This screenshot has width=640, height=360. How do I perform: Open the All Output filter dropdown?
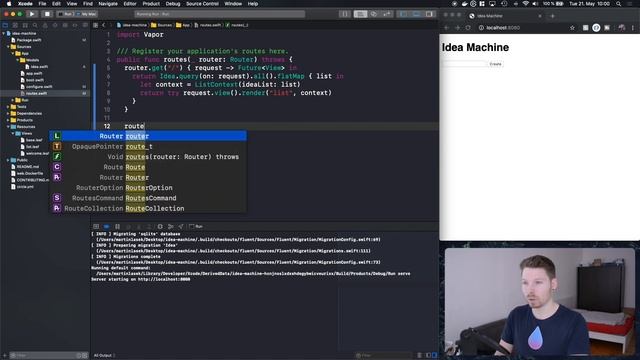coord(104,356)
